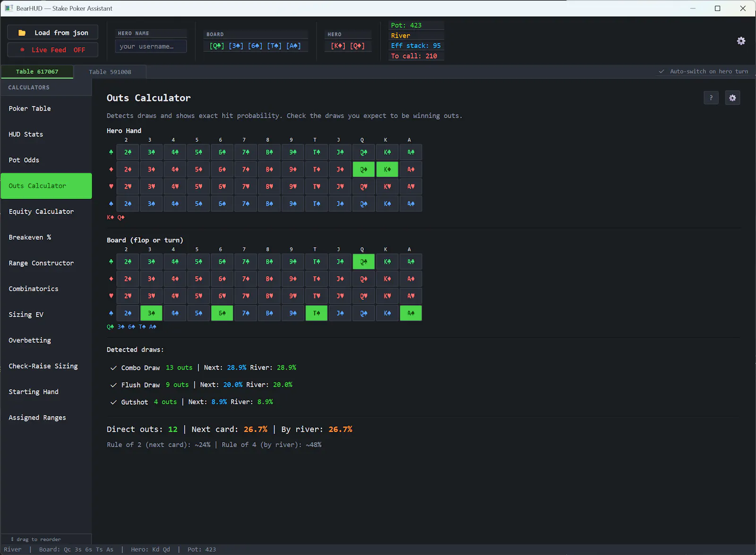Deselect Ace of spades in Board grid
756x555 pixels.
point(411,313)
